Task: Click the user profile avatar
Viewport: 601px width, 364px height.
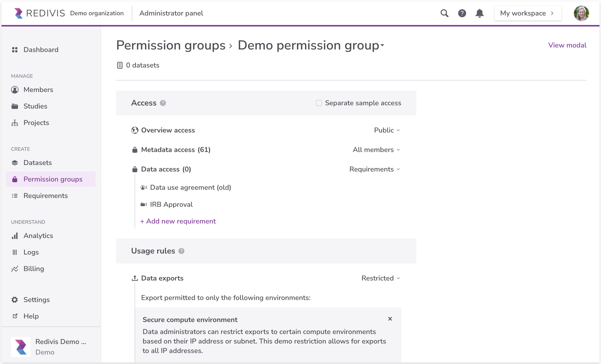Action: click(581, 13)
